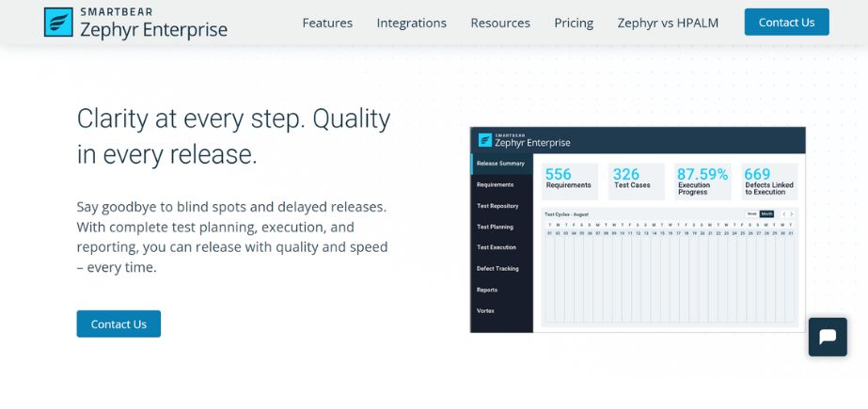Click the 'Test Cycles - August' heading

pos(566,214)
